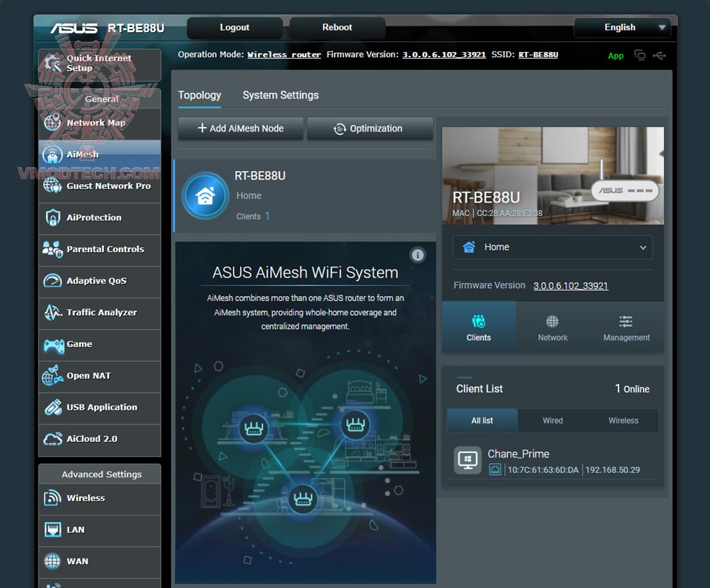The width and height of the screenshot is (710, 588).
Task: Select the Clients tab
Action: point(479,327)
